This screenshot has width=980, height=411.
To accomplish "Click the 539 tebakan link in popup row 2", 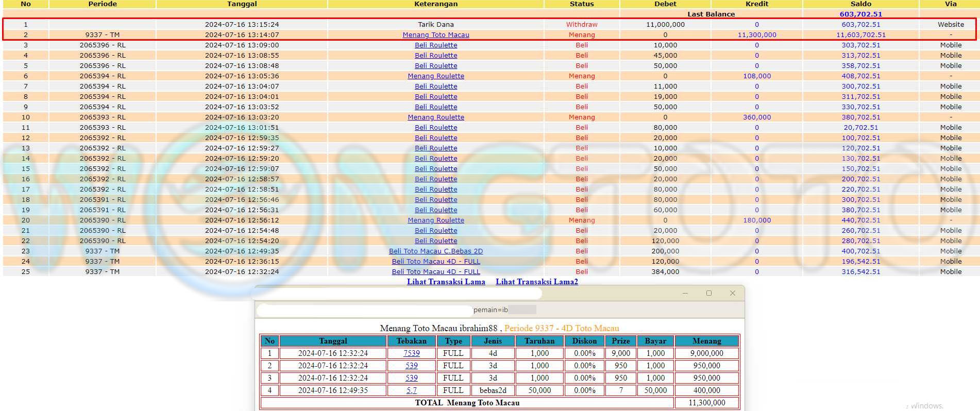I will point(411,366).
